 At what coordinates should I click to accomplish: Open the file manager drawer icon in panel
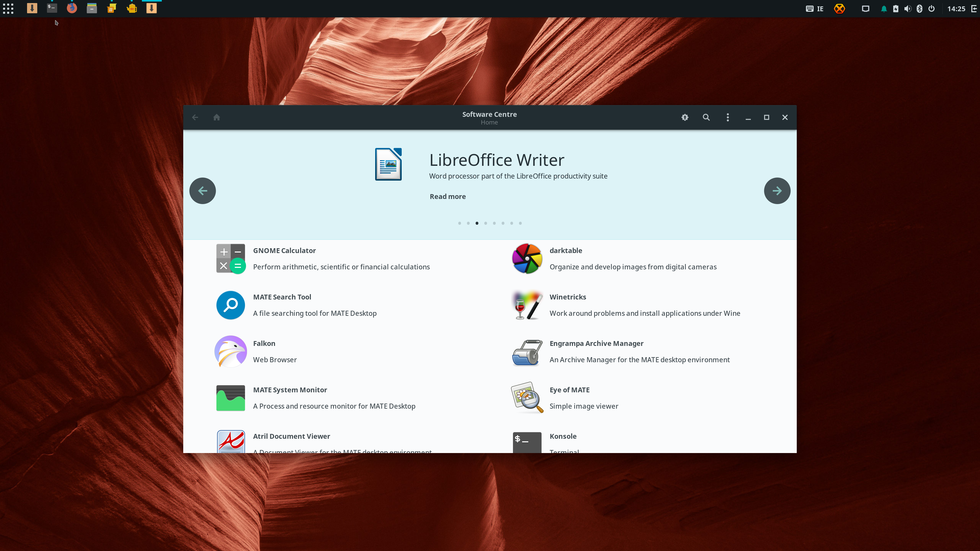(92, 8)
